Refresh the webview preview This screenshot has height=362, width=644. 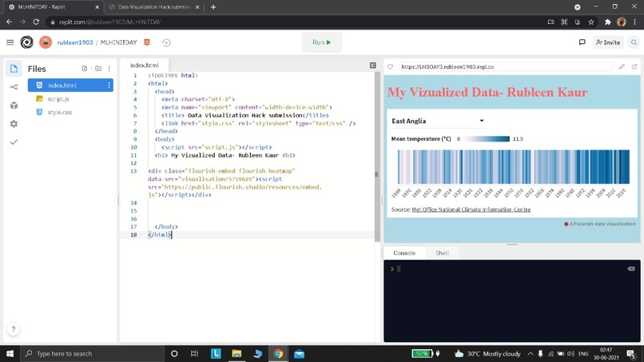(x=390, y=66)
